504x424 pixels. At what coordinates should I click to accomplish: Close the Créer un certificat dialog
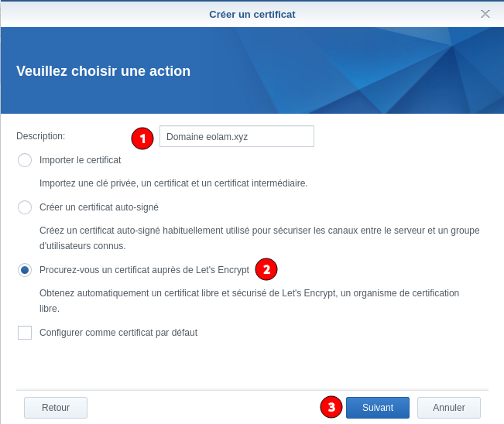[x=485, y=14]
